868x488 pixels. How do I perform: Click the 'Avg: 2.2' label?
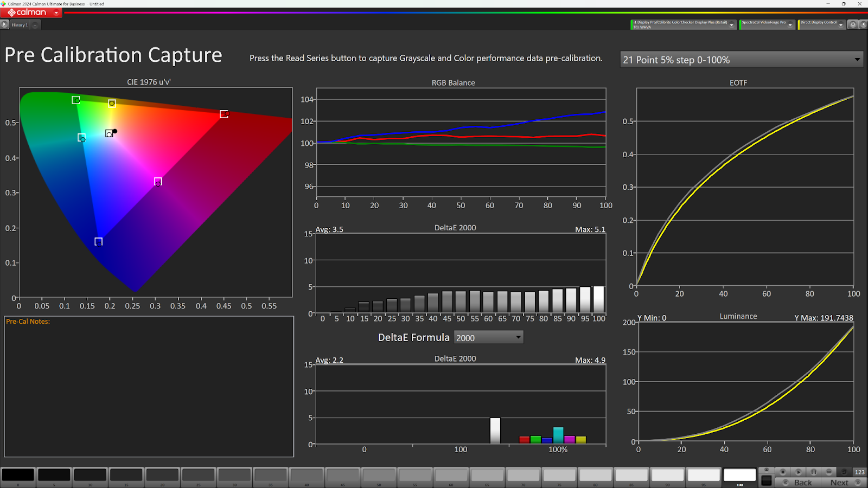[329, 360]
